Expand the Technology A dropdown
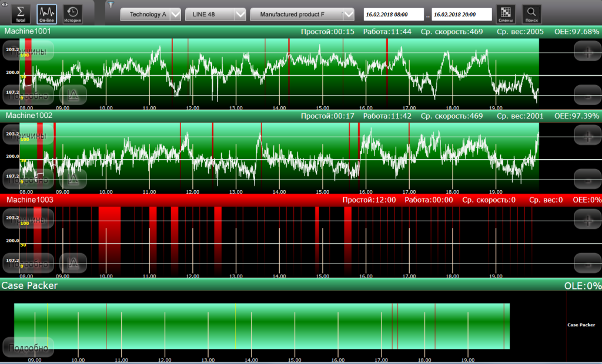The image size is (602, 364). point(175,15)
